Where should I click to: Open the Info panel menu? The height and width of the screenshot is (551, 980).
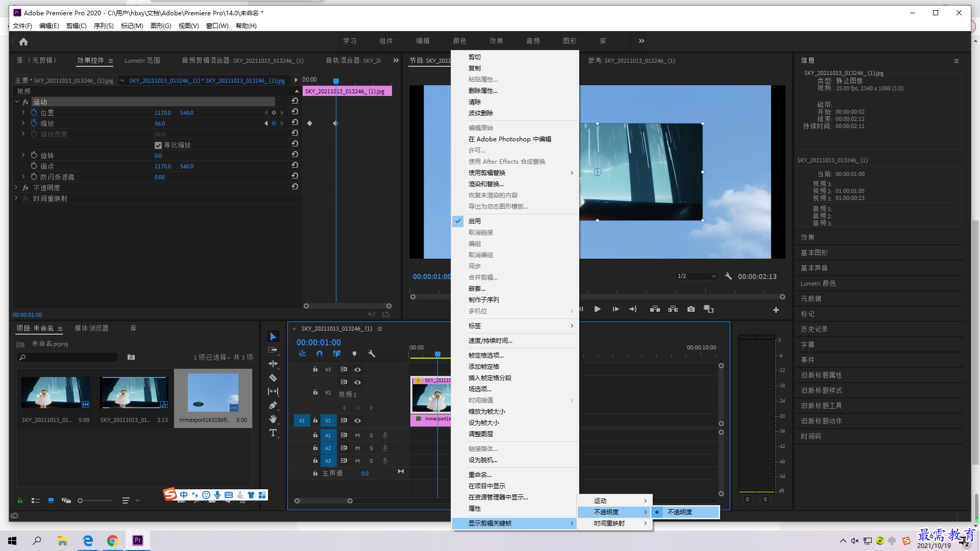point(957,61)
